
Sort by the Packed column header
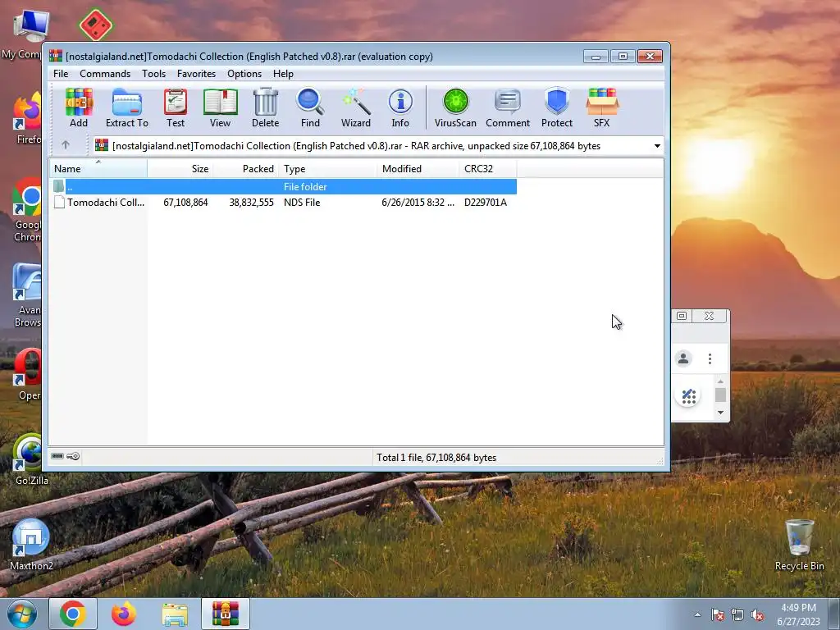(x=246, y=169)
